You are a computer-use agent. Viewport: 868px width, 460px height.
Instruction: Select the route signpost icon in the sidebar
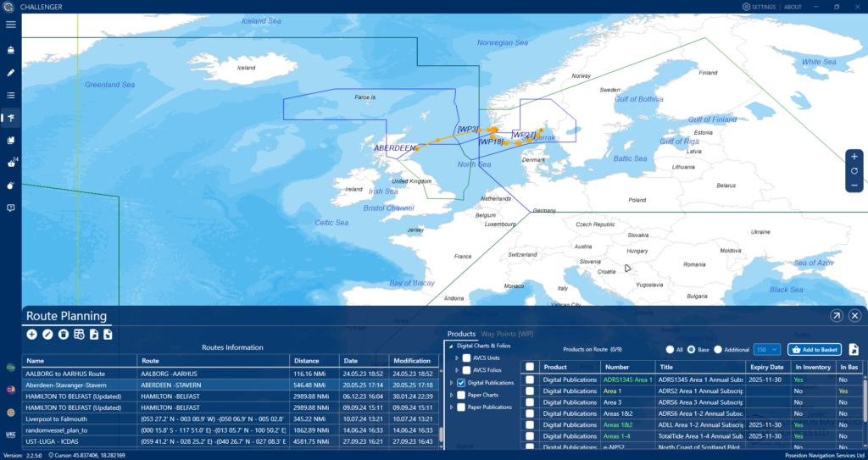click(x=10, y=118)
